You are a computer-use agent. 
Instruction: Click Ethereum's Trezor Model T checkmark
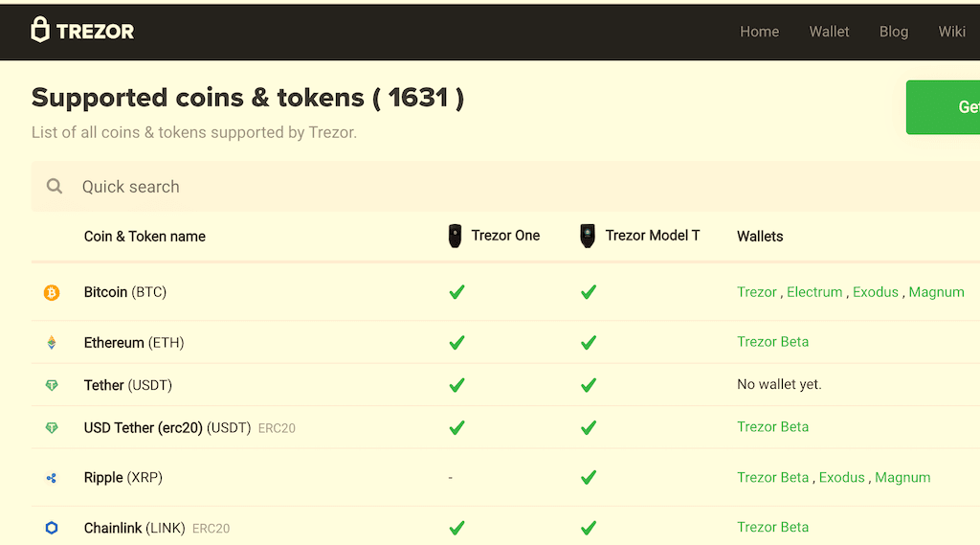(589, 342)
